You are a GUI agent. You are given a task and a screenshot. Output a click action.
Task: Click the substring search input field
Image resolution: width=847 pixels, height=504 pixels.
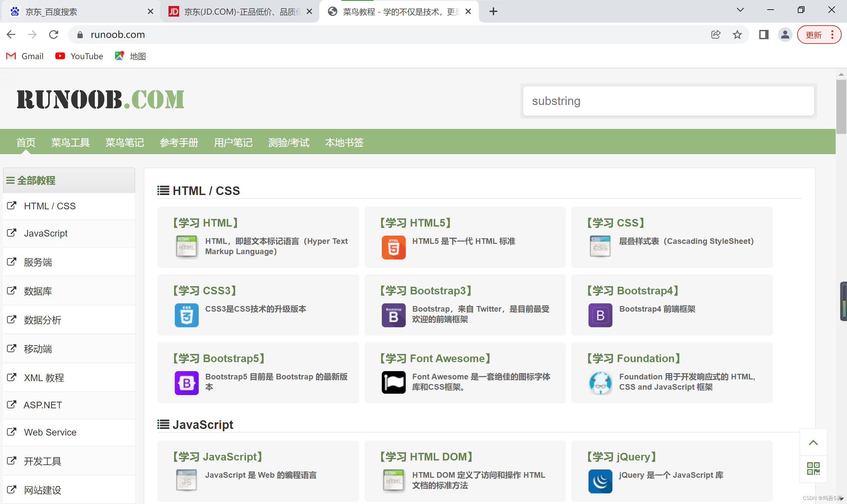[x=668, y=101]
